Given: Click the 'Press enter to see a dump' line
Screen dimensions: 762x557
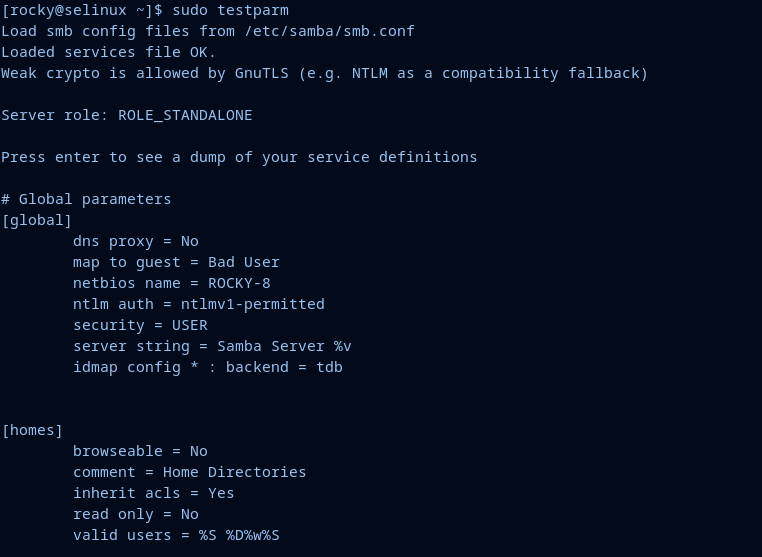Looking at the screenshot, I should click(x=239, y=157).
